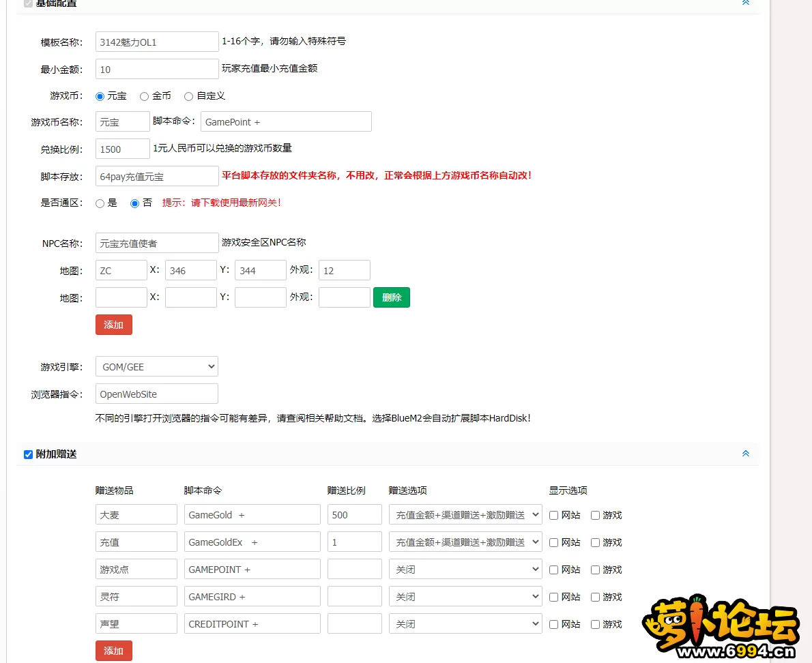Focus the 游戏点 赠送物品 field
The height and width of the screenshot is (663, 812).
[x=136, y=570]
